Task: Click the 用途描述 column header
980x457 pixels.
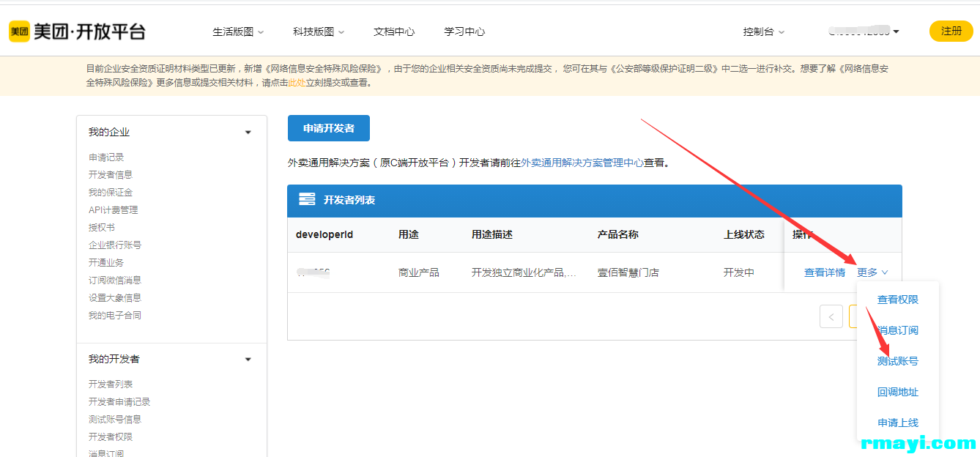Action: click(x=492, y=234)
